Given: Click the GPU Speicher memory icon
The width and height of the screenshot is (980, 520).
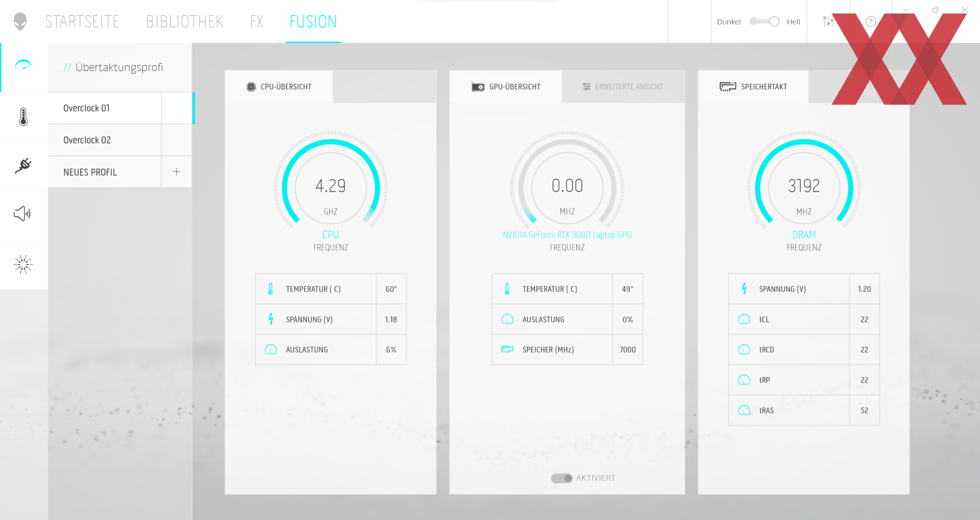Looking at the screenshot, I should 507,349.
